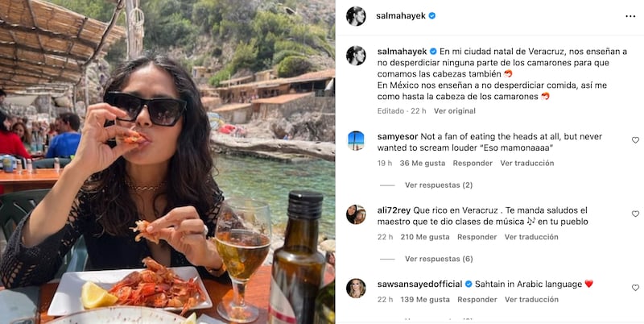
Task: Open ali72rey's profile picture
Action: [x=356, y=214]
